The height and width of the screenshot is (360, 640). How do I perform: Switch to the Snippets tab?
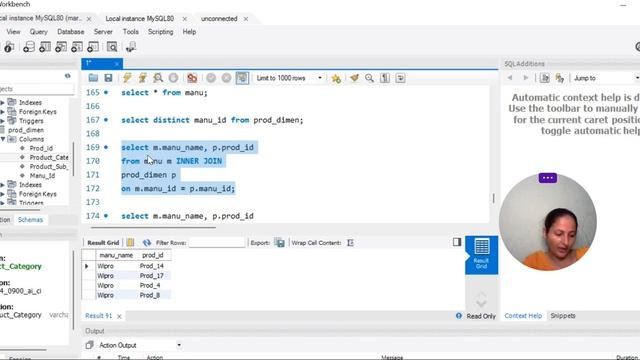click(562, 316)
